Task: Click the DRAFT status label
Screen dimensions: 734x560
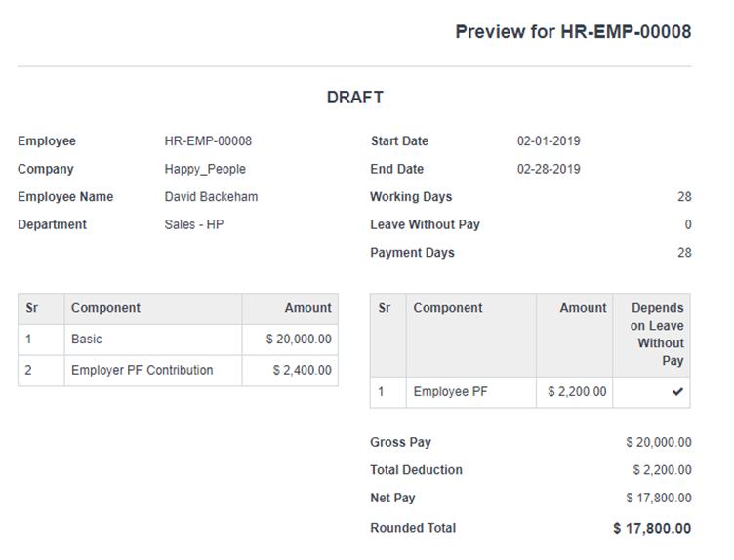Action: click(354, 98)
